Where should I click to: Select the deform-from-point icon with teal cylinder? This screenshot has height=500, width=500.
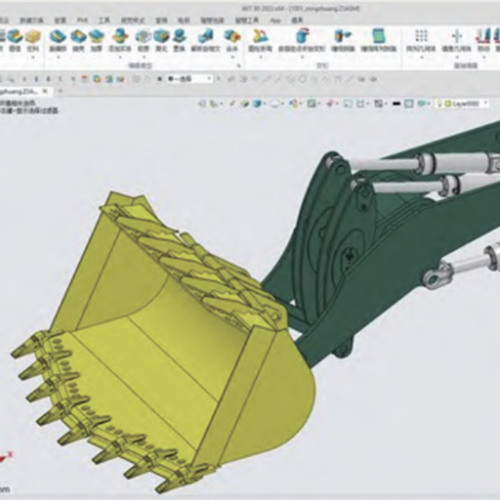[x=302, y=36]
